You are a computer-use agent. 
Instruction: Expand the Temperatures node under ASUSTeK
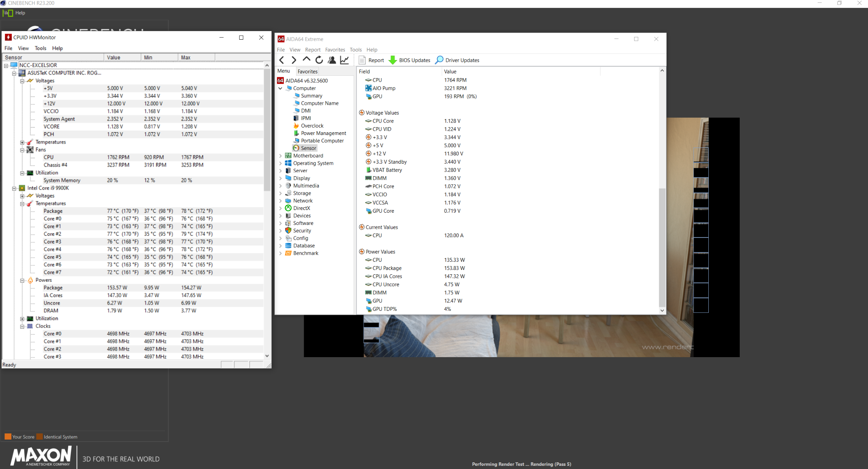click(22, 142)
